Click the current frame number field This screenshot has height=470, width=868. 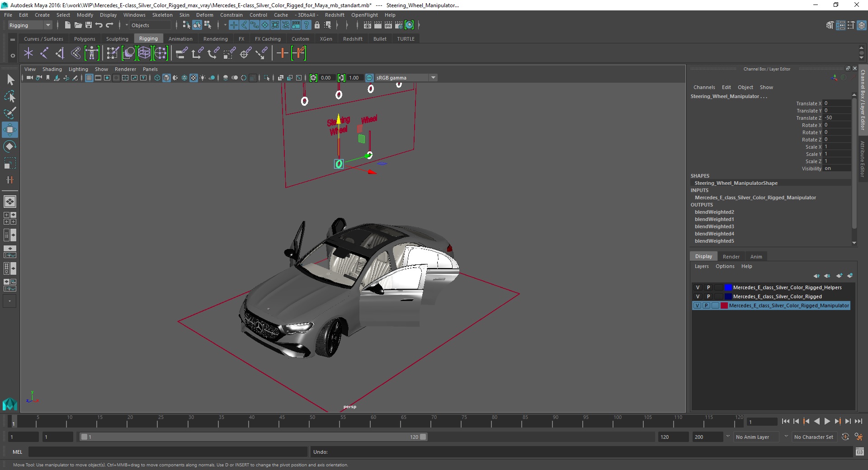[x=762, y=422]
